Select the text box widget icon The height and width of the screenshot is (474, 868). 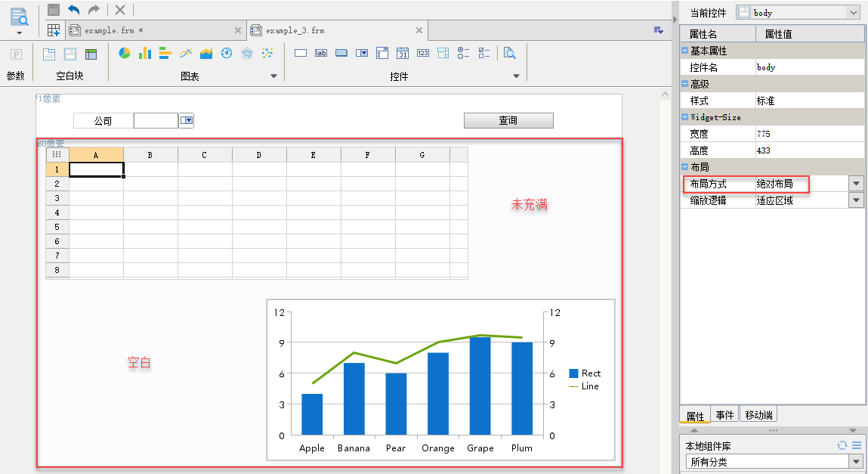301,53
